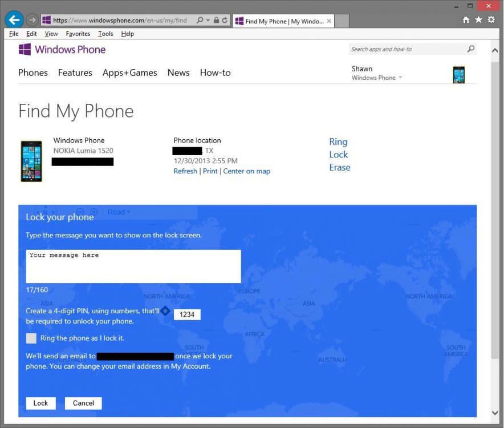The height and width of the screenshot is (428, 504).
Task: Click the Windows Phone logo
Action: 62,50
